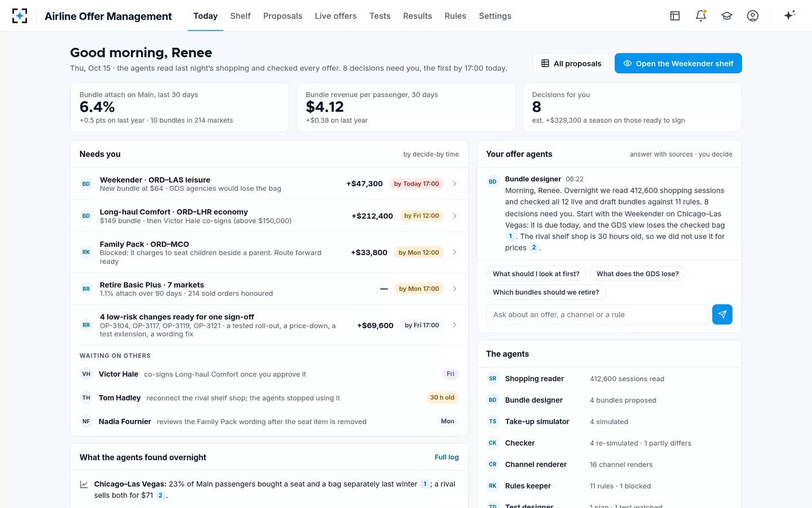Open the Settings tab

coord(495,16)
